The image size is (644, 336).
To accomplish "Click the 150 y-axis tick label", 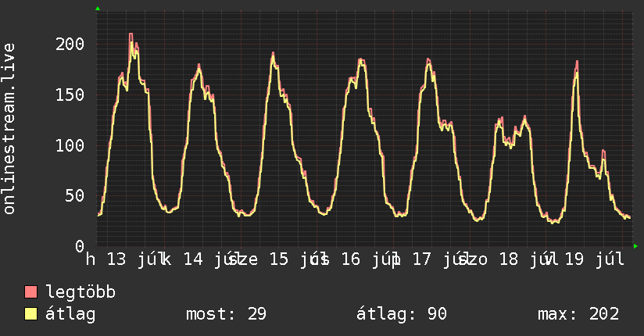I will tap(70, 95).
